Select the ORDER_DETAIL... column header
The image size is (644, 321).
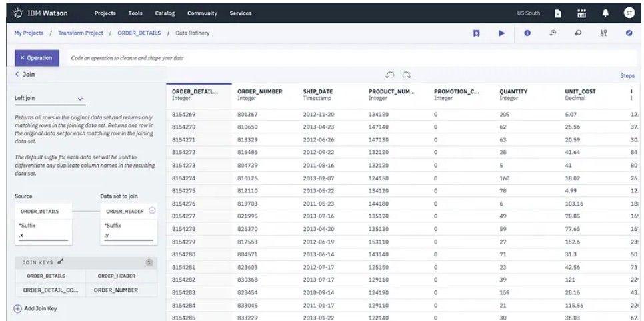point(199,95)
